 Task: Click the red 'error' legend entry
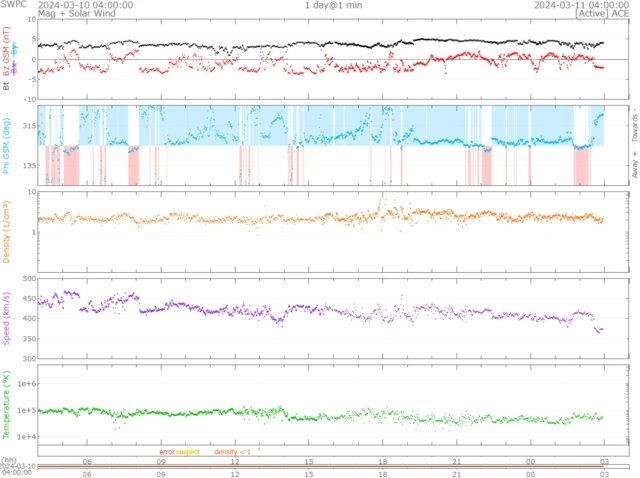pos(166,452)
